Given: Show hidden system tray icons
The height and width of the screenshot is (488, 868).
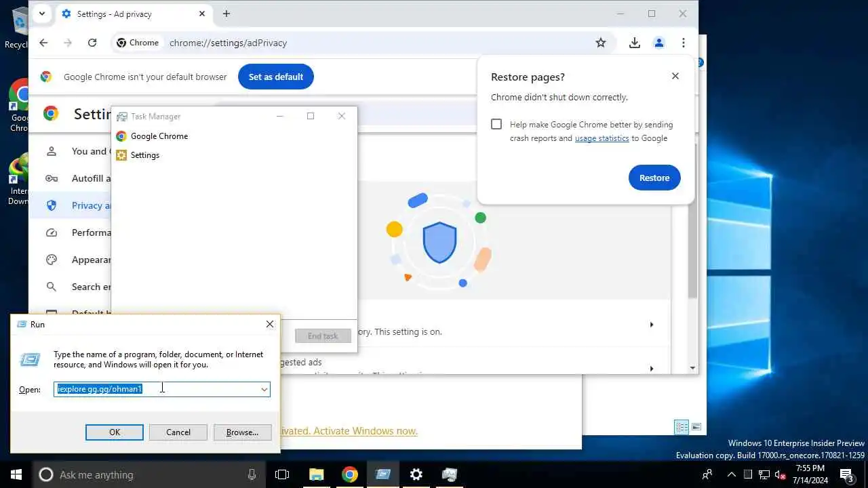Looking at the screenshot, I should click(x=731, y=474).
